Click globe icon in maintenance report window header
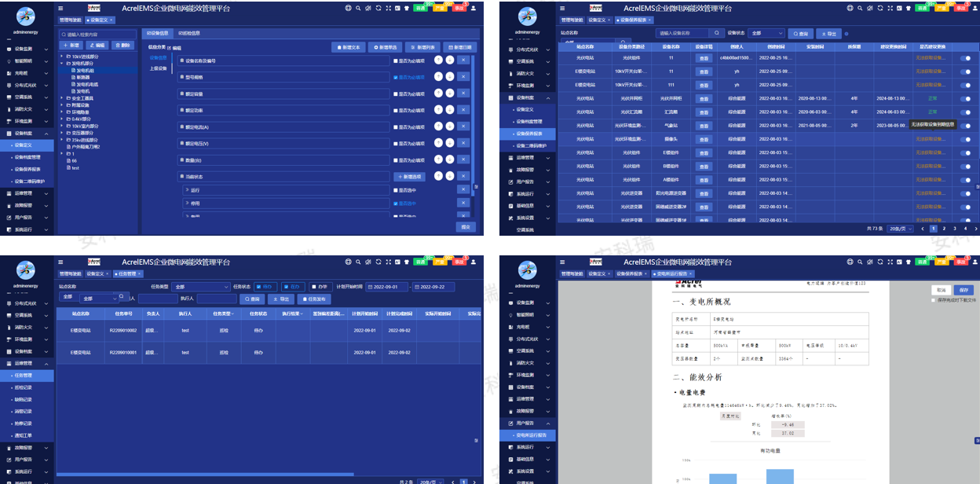Screen dimensions: 980x484 (850, 9)
